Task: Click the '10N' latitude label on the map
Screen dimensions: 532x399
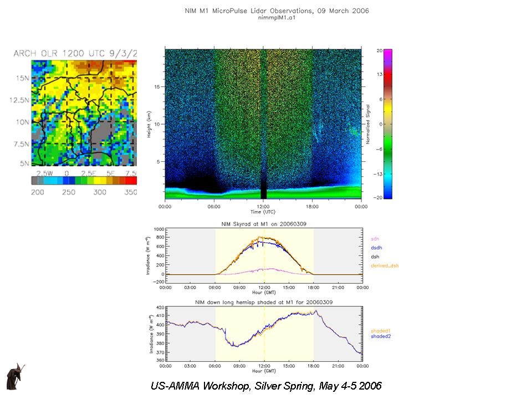Action: click(x=22, y=122)
